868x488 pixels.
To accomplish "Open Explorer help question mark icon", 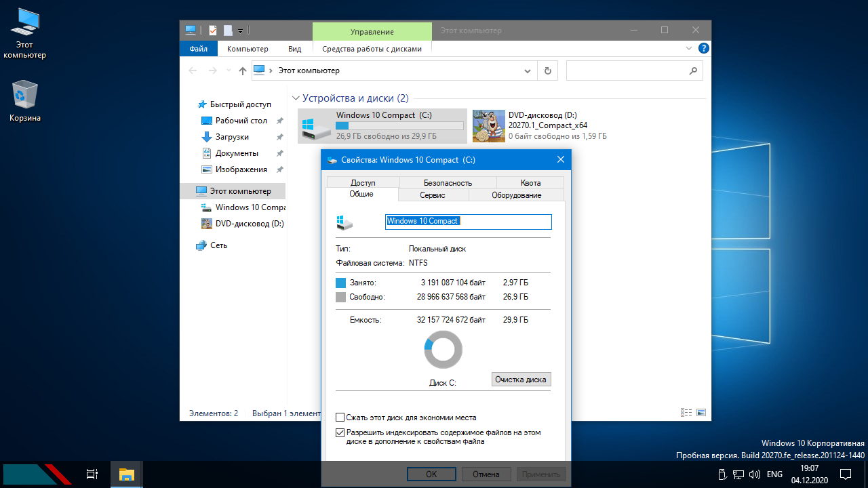I will point(704,48).
